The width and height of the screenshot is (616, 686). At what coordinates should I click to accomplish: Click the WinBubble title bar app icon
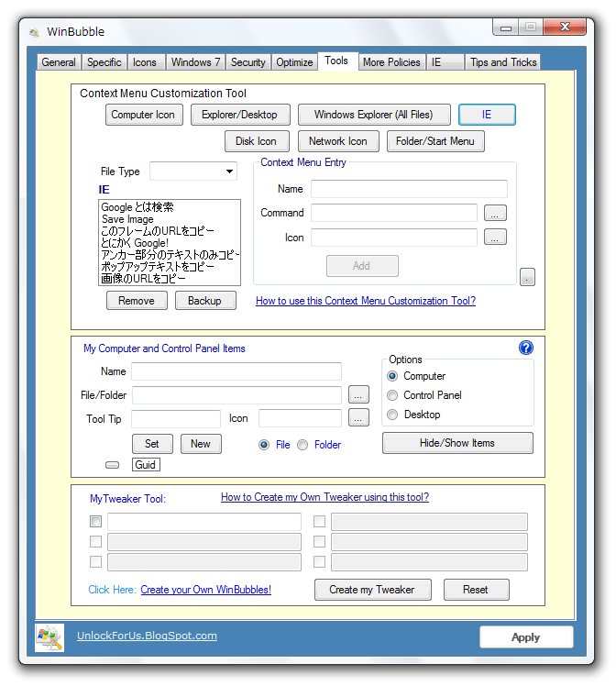(34, 32)
